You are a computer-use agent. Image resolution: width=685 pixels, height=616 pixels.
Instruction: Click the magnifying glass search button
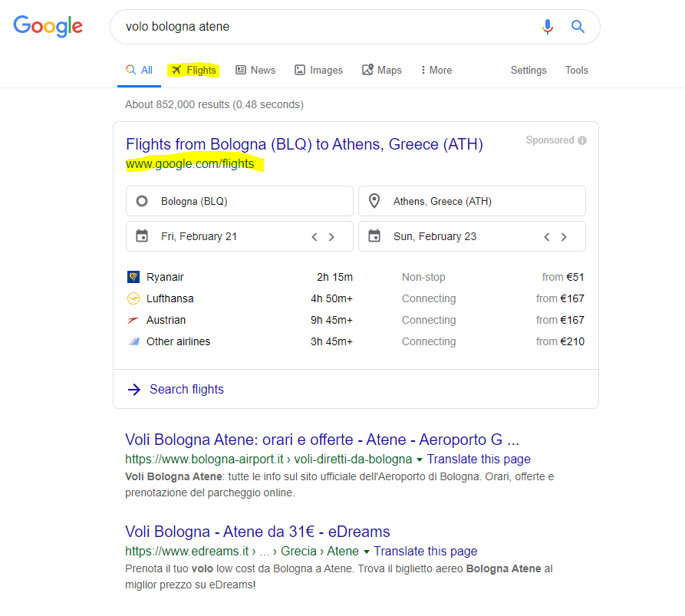tap(578, 27)
